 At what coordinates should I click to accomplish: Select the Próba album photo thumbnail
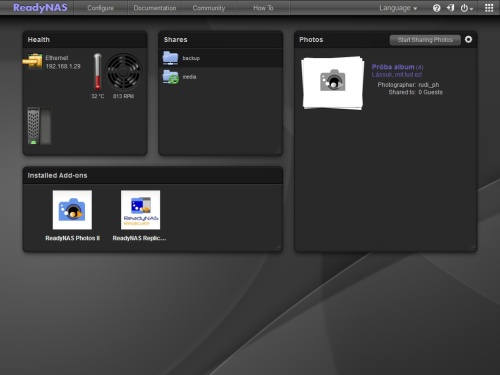click(332, 83)
